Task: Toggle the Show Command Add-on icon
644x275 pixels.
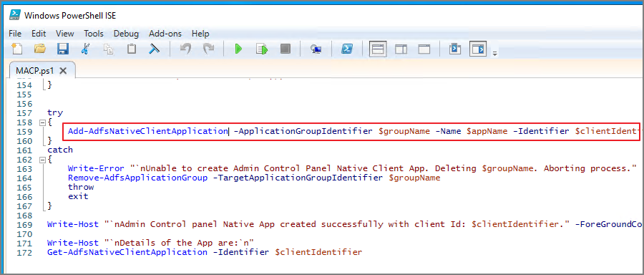Action: click(479, 49)
